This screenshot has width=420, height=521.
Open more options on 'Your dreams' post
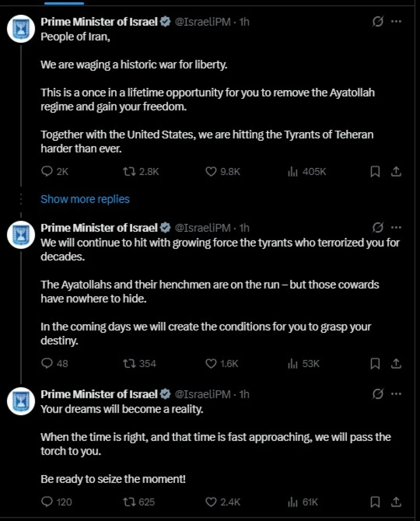tap(396, 394)
